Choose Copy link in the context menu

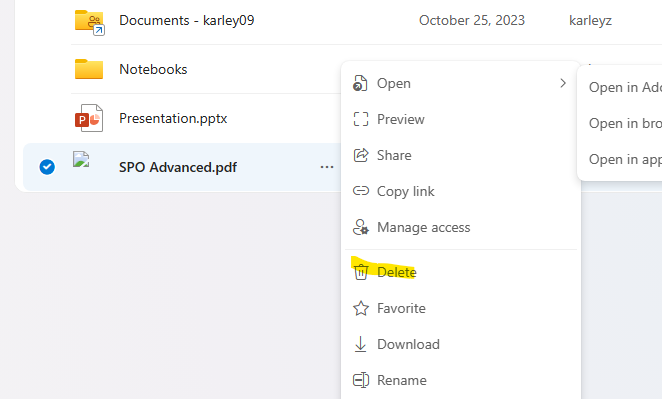(x=461, y=191)
